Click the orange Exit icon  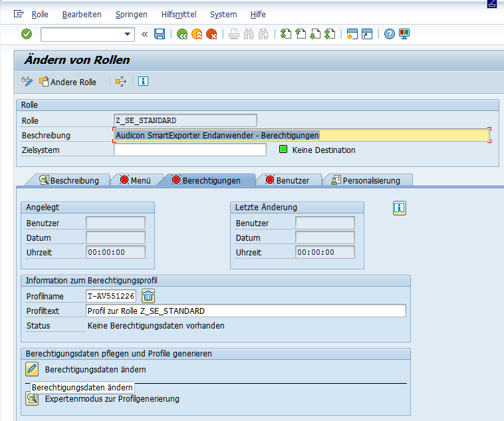tap(197, 34)
